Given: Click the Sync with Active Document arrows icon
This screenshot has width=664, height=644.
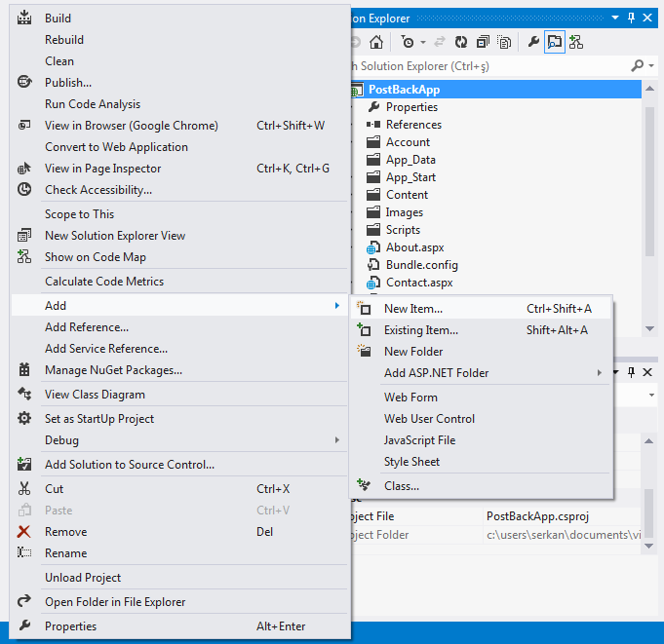Looking at the screenshot, I should 440,42.
